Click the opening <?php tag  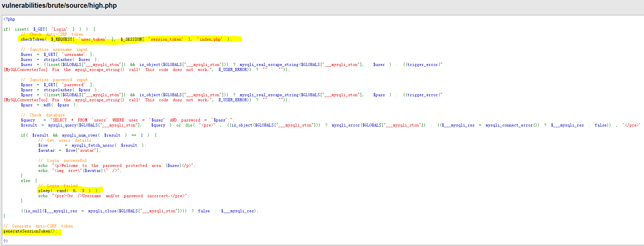tap(9, 19)
